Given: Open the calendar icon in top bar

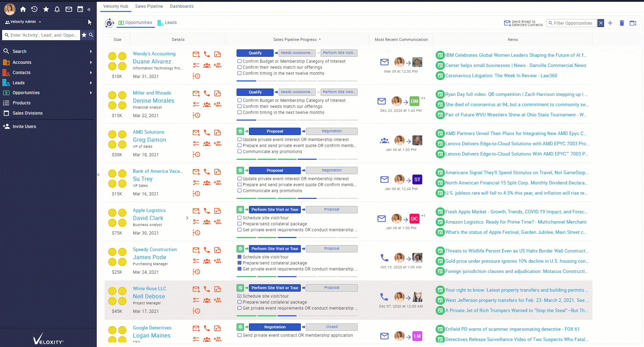Looking at the screenshot, I should tap(80, 10).
